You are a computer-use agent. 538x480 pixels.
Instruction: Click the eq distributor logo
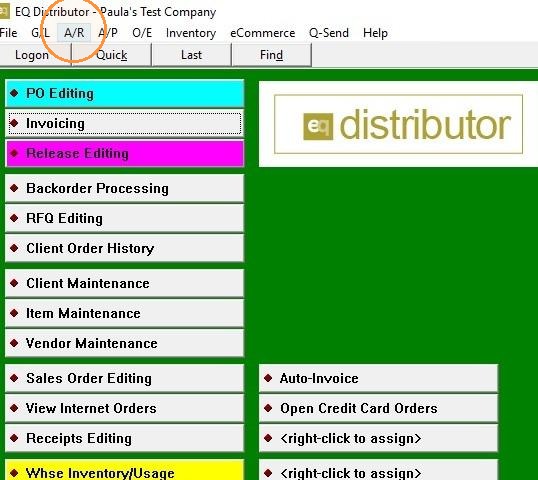tap(398, 124)
